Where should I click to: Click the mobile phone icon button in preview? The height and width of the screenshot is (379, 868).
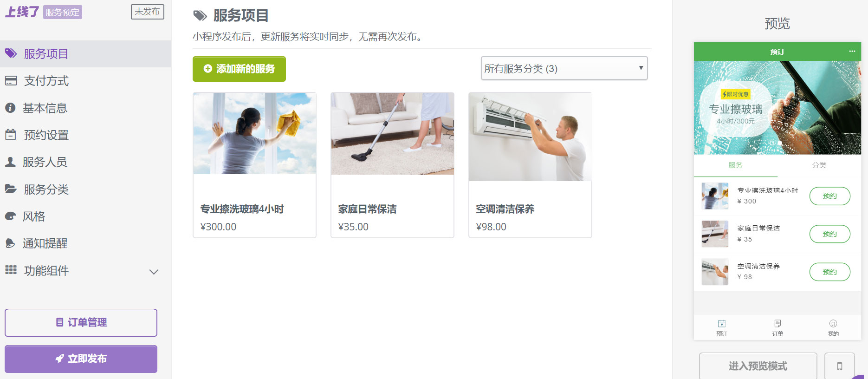[x=839, y=366]
